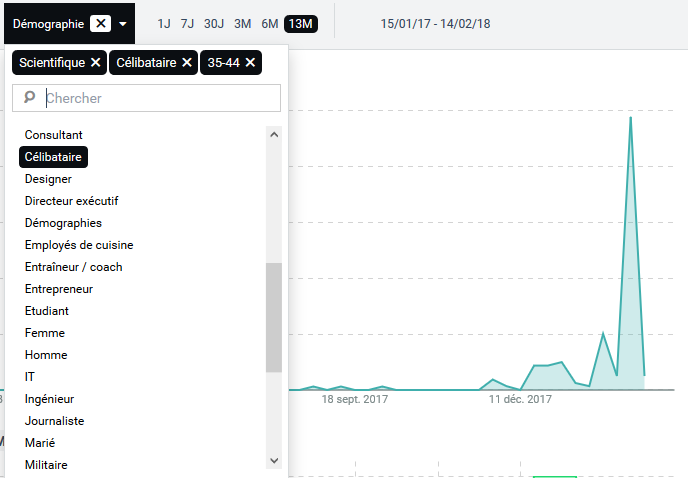
Task: Select the 30J time range
Action: click(x=214, y=24)
